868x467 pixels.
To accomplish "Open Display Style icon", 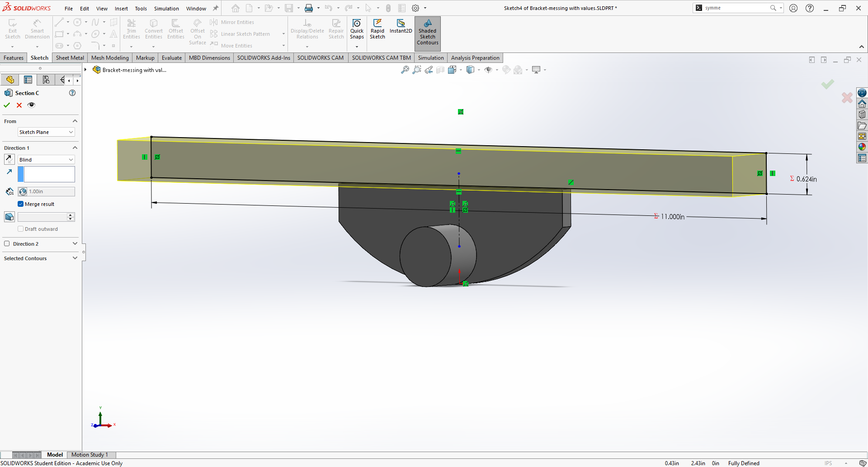I will click(x=471, y=70).
